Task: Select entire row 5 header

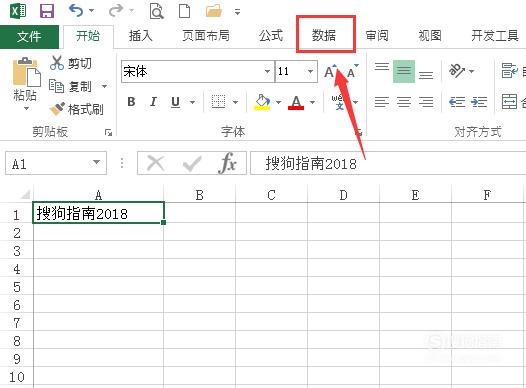Action: coord(17,287)
